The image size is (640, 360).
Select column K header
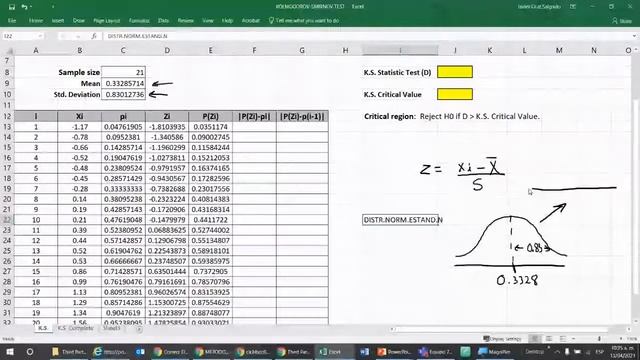490,51
